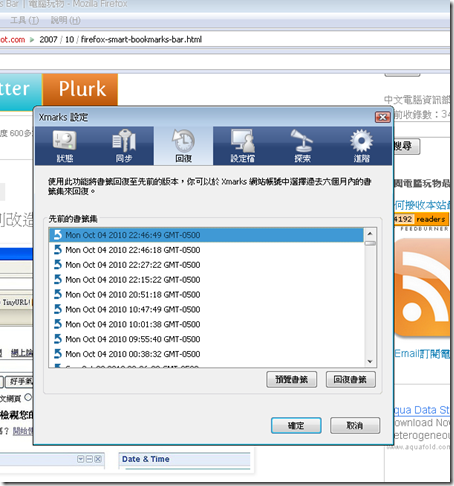The width and height of the screenshot is (454, 486).
Task: Open the 說明 (H) menu
Action: coord(65,20)
